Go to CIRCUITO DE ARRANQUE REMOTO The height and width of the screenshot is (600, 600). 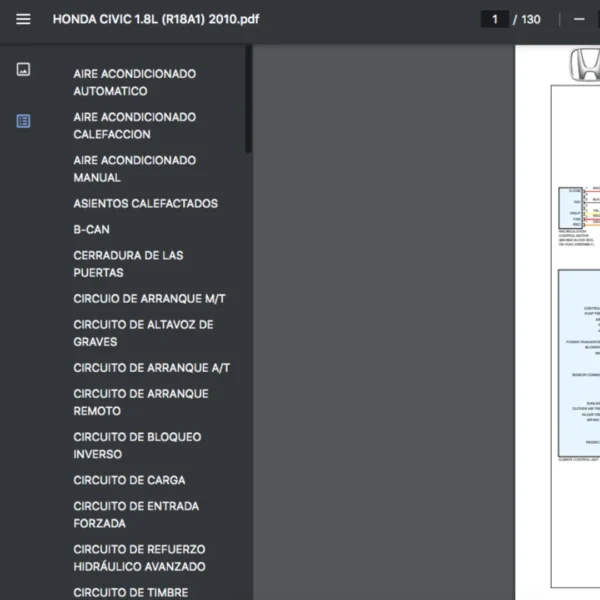click(140, 402)
